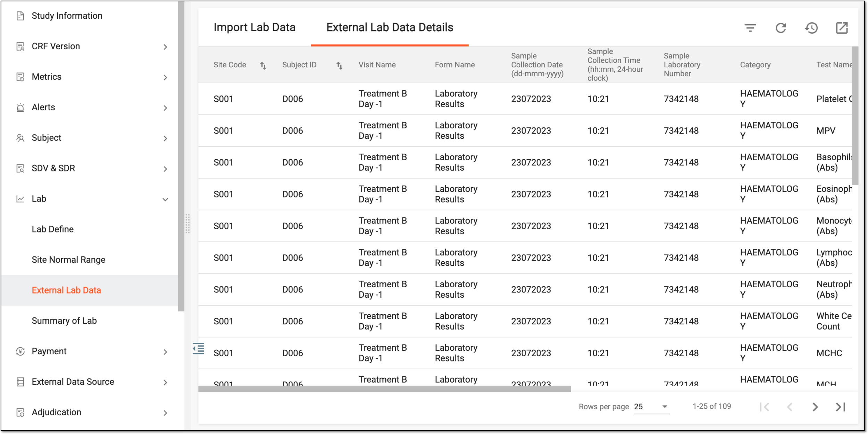Go to the first page of results
The height and width of the screenshot is (434, 868).
pos(764,407)
